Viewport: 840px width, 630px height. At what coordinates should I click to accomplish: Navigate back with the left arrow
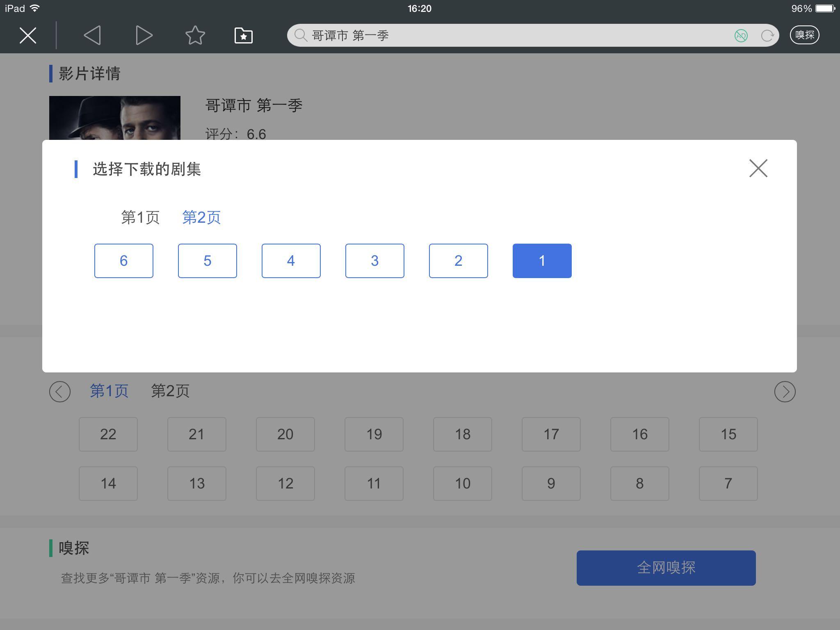coord(92,35)
